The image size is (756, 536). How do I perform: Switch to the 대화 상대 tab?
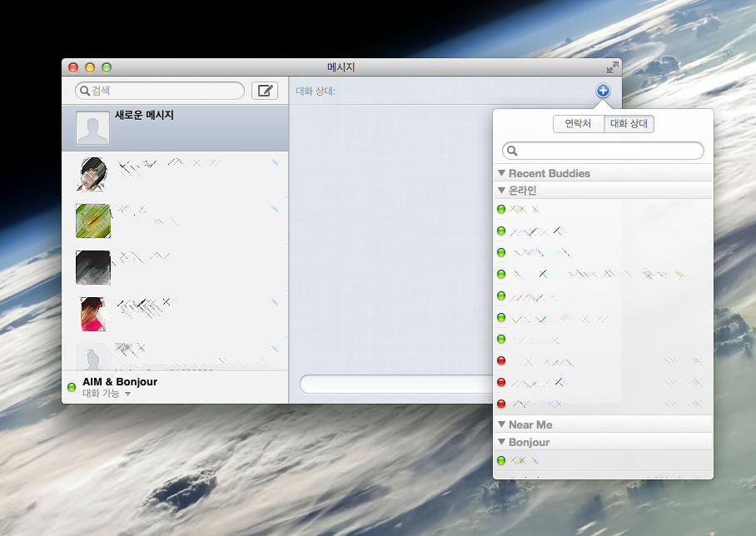coord(629,124)
